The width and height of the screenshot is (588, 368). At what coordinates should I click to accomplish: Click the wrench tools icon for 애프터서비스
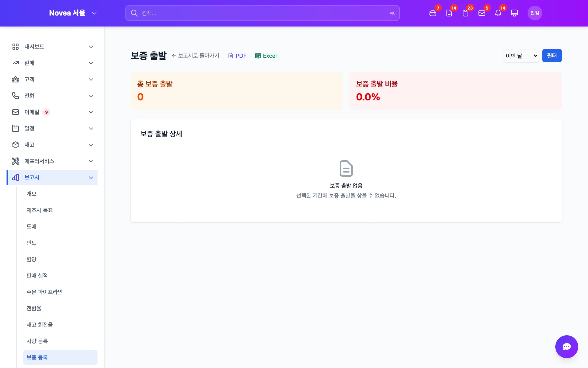pyautogui.click(x=16, y=161)
